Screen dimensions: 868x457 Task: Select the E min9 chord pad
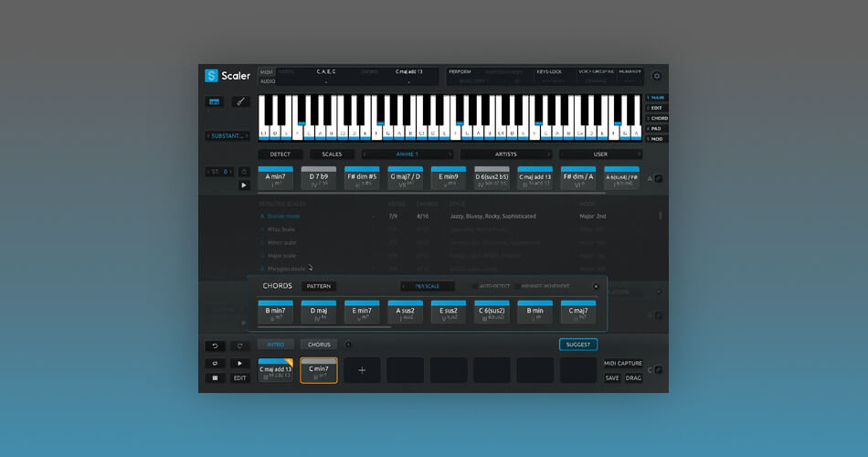pos(449,178)
